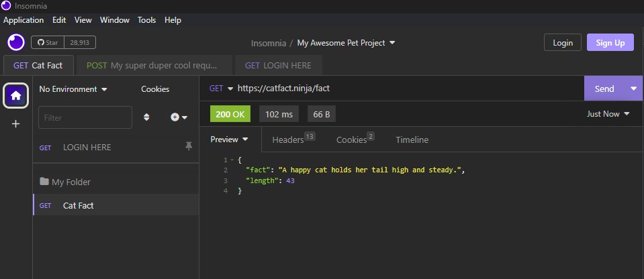Image resolution: width=644 pixels, height=279 pixels.
Task: Switch to POST My super duper cool request tab
Action: pos(154,65)
